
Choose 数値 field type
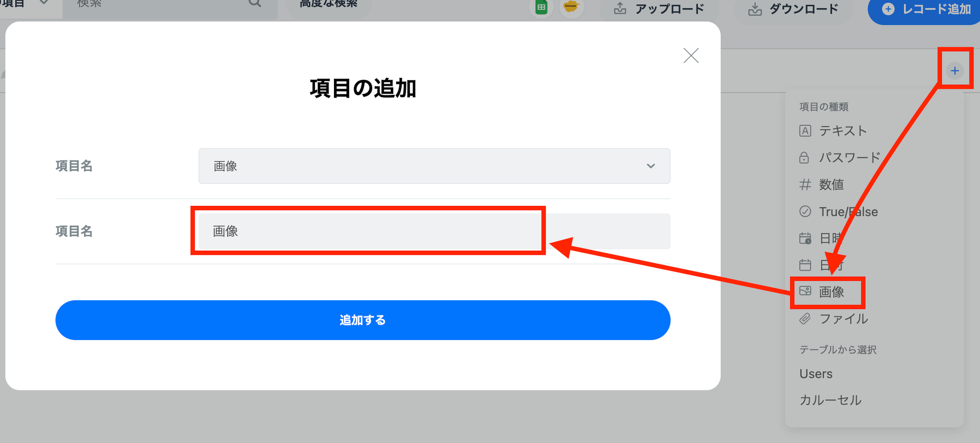tap(822, 184)
